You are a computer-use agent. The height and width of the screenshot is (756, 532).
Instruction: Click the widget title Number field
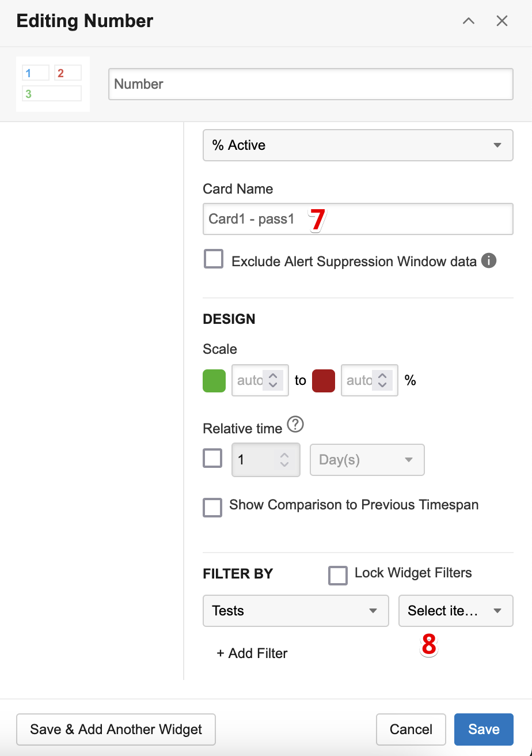click(x=310, y=84)
